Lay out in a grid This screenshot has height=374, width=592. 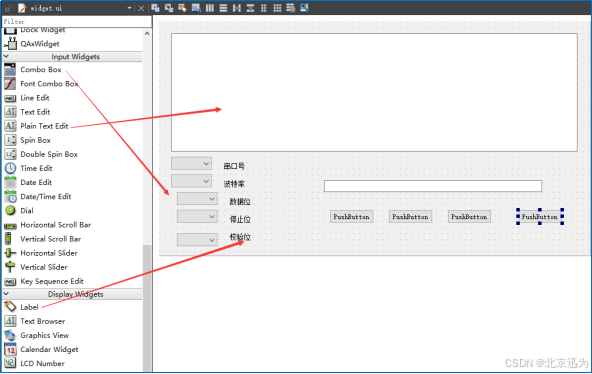tap(277, 8)
